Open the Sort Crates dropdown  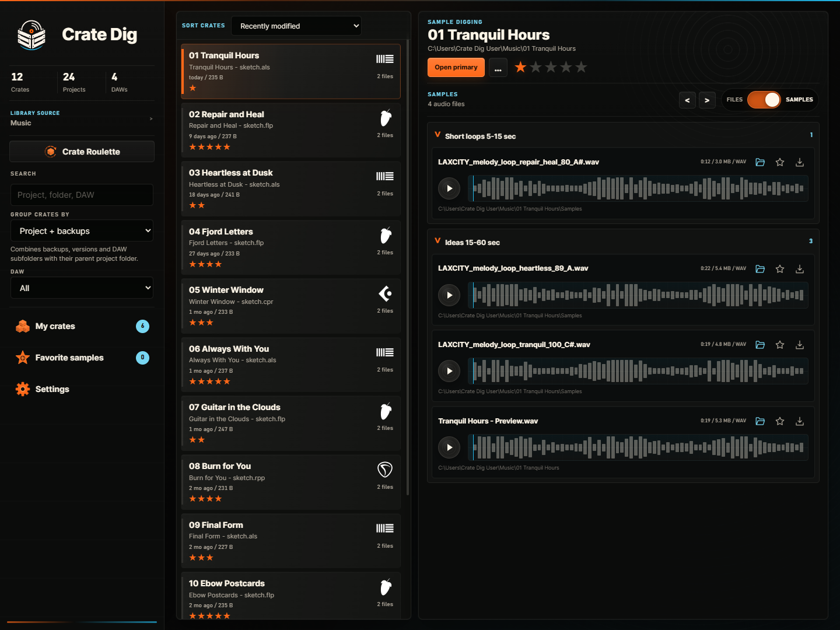(x=296, y=26)
